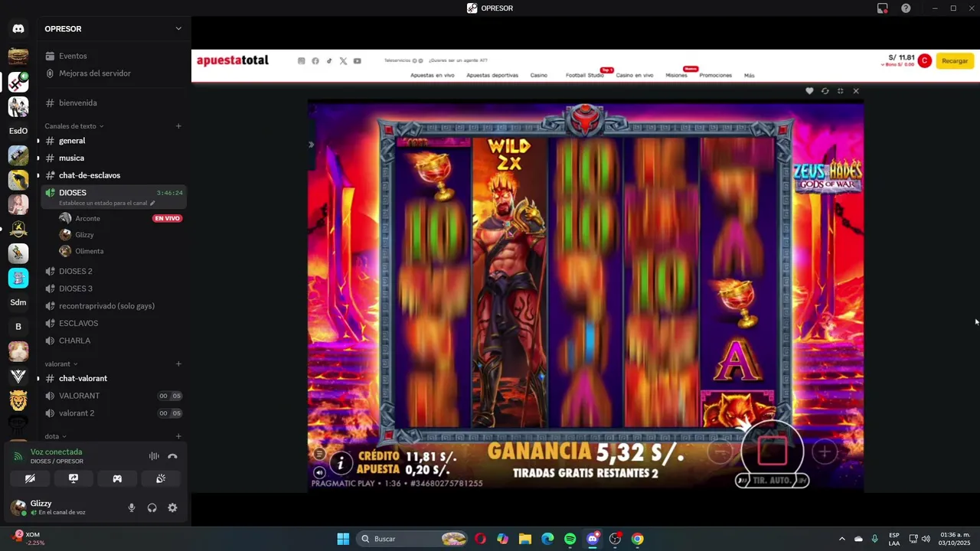Open the EsdO server icon
This screenshot has height=551, width=980.
[x=18, y=131]
